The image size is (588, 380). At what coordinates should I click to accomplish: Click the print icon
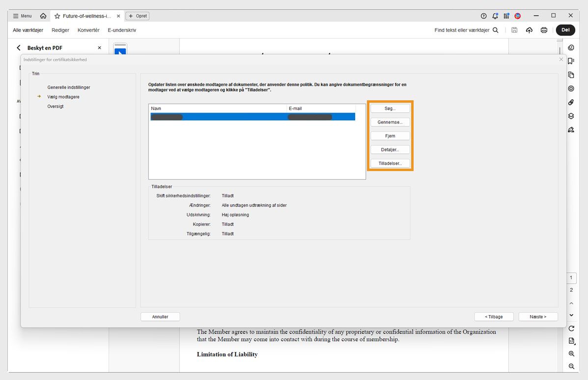(x=544, y=30)
